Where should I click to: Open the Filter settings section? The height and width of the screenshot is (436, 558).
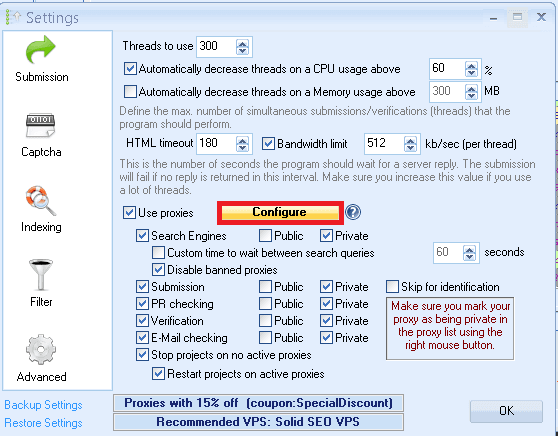[x=41, y=283]
